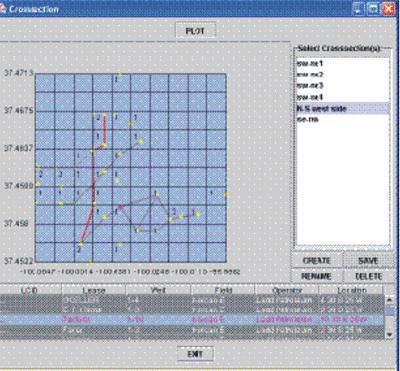The width and height of the screenshot is (400, 371).
Task: Click the DELETE button
Action: click(x=368, y=276)
